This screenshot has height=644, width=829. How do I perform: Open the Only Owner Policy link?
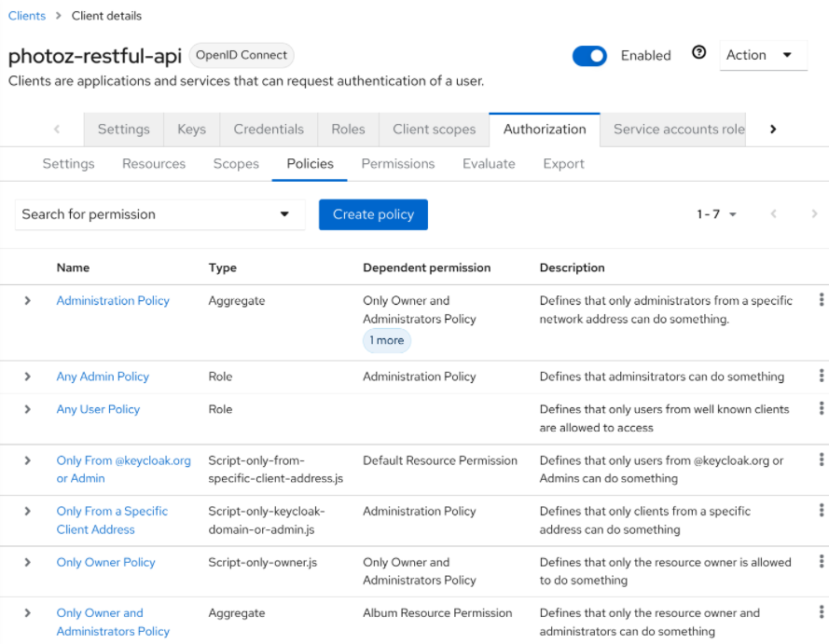pyautogui.click(x=105, y=562)
